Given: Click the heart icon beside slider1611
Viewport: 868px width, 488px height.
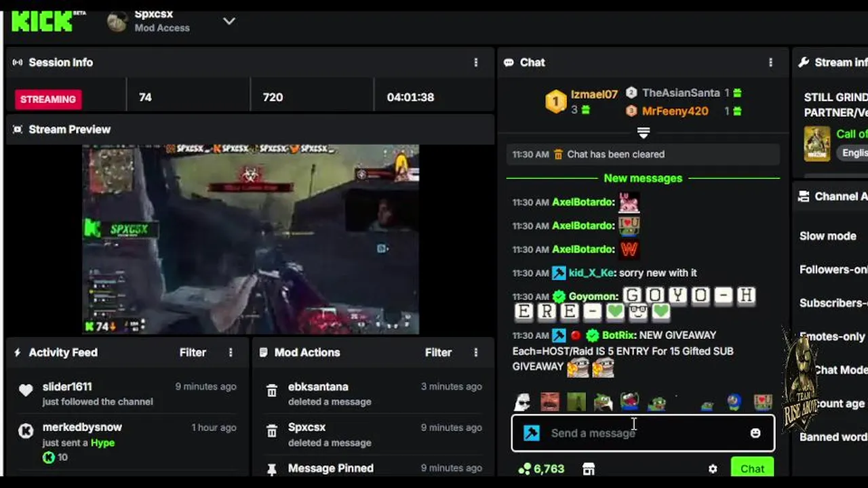Looking at the screenshot, I should tap(26, 390).
